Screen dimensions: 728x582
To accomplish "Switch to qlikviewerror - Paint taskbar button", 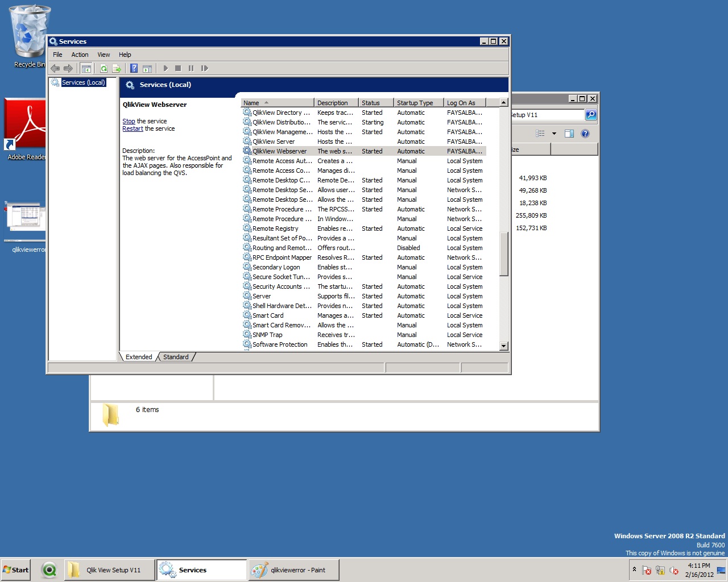I will [x=293, y=569].
